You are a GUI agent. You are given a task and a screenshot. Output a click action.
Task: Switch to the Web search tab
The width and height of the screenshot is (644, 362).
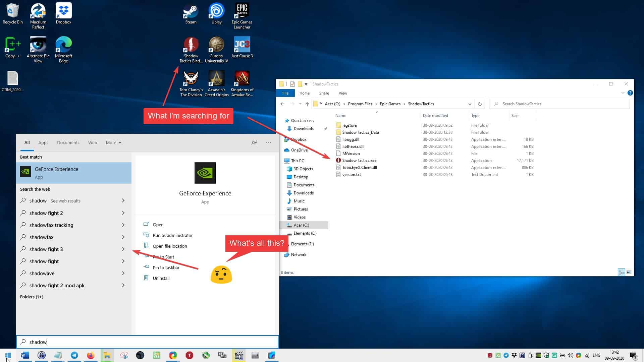93,142
